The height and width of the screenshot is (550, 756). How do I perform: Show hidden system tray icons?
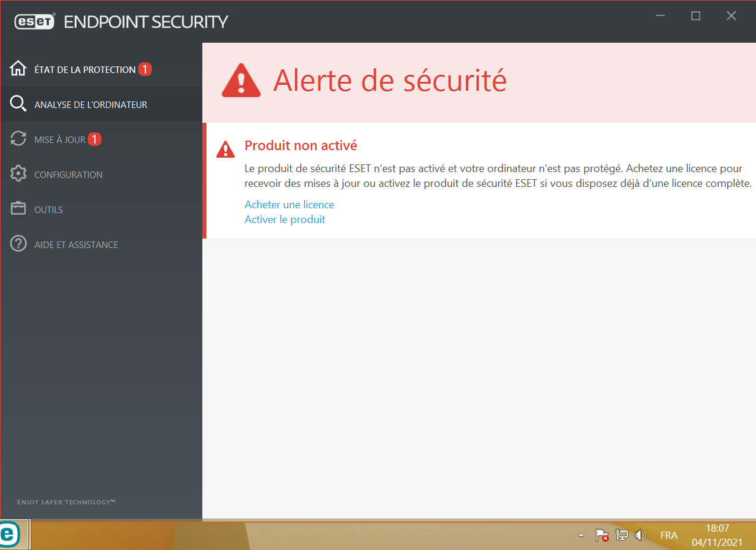click(x=582, y=535)
